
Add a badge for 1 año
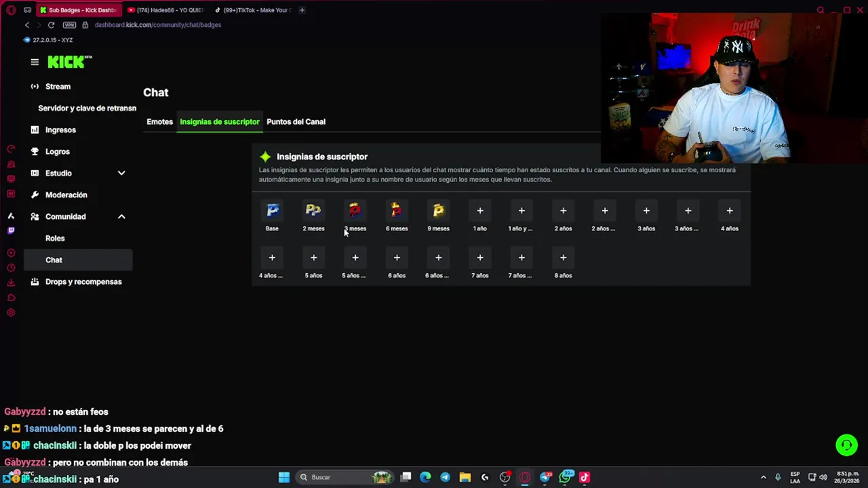(480, 211)
